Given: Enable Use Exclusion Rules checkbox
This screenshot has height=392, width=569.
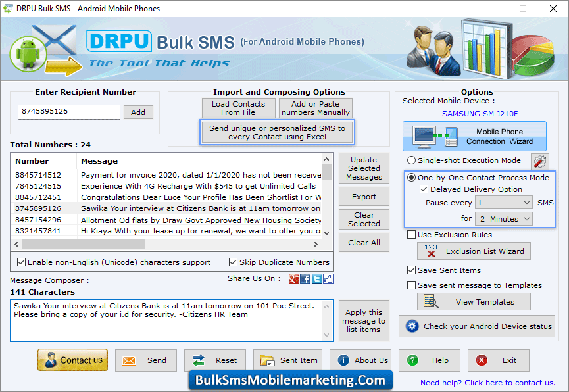Looking at the screenshot, I should [411, 234].
